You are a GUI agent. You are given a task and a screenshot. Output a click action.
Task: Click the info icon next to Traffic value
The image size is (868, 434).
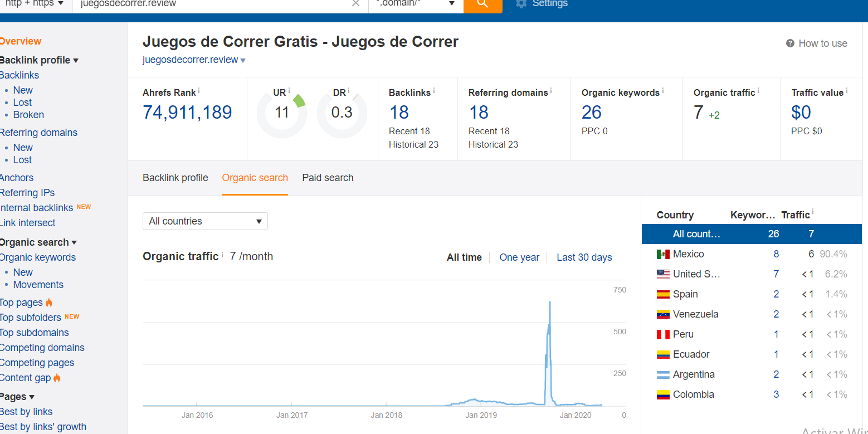click(847, 91)
